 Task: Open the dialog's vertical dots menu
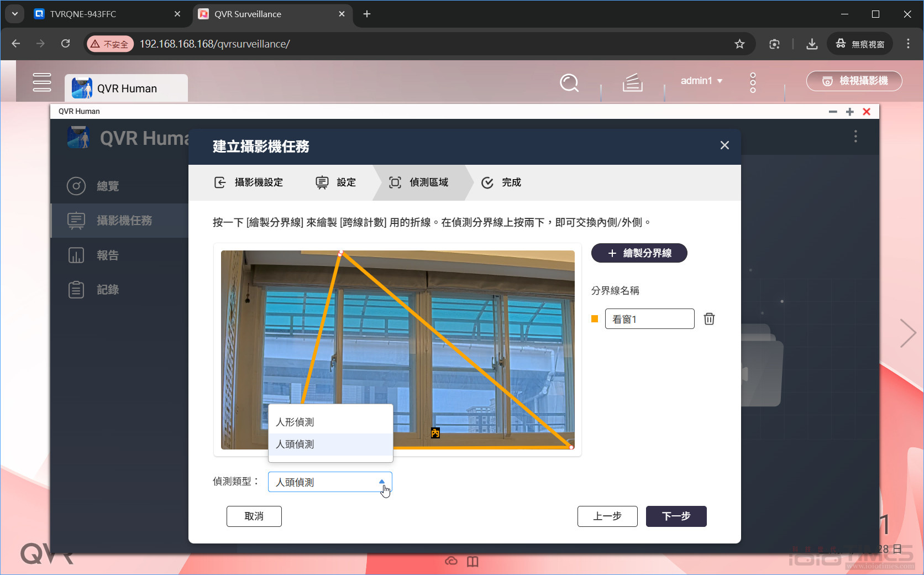(x=855, y=136)
